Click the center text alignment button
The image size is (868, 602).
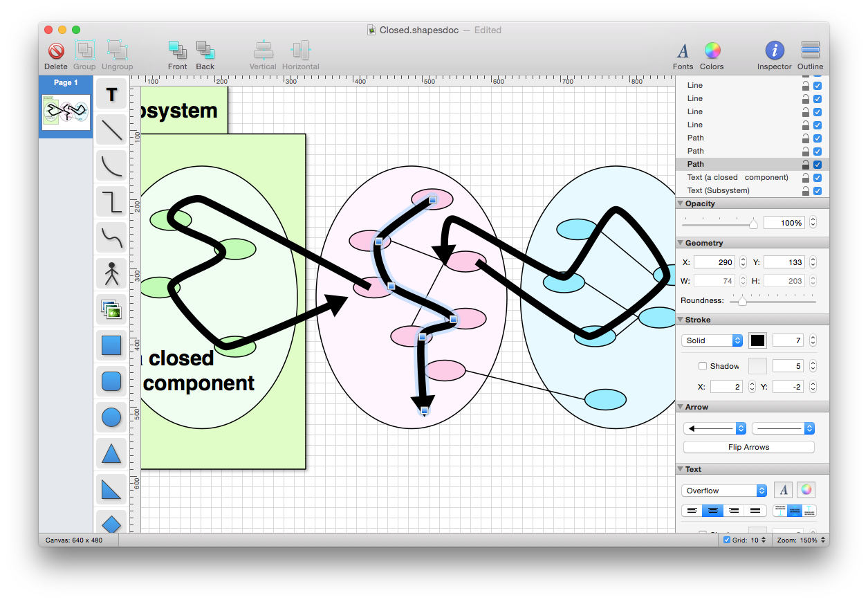(713, 510)
